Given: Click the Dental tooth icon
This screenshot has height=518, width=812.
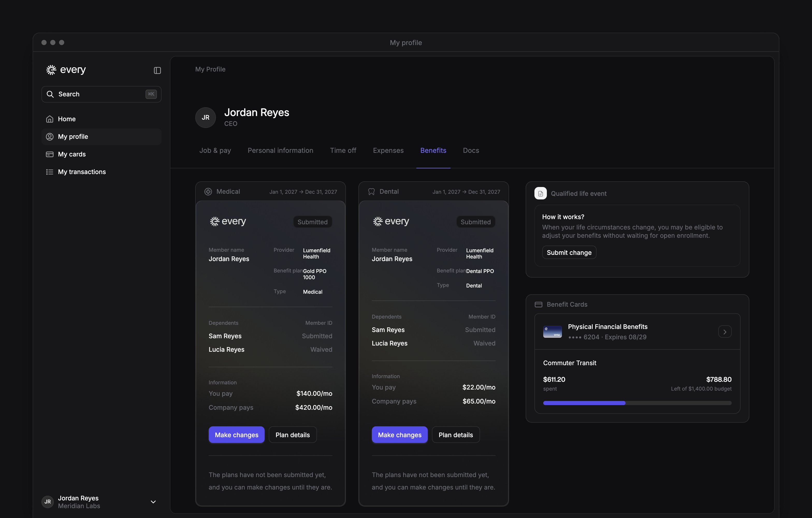Looking at the screenshot, I should [371, 192].
